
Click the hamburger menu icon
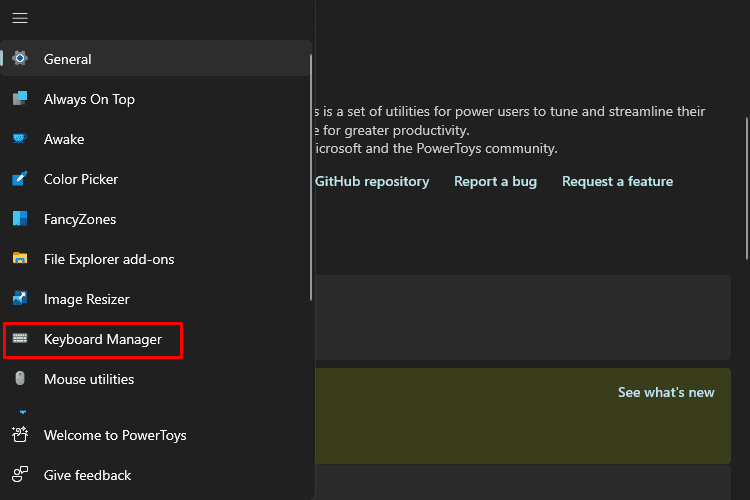pos(20,18)
